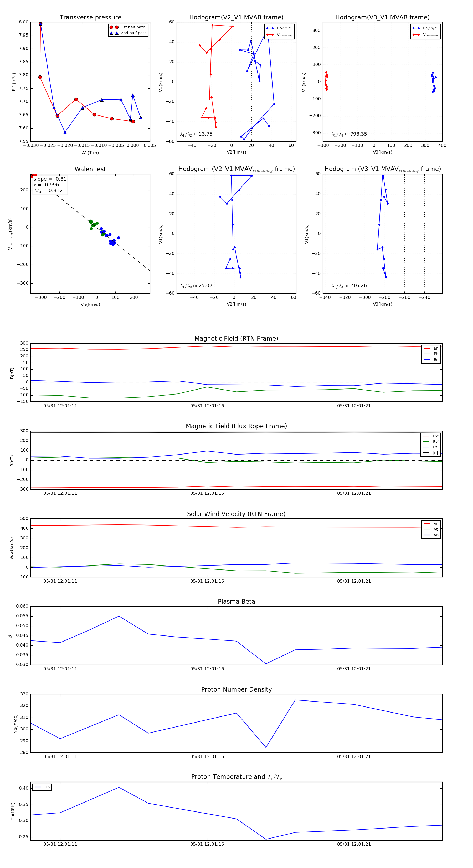This screenshot has width=473, height=868.
Task: Select the 'Bt' legend entry
Action: 431,354
